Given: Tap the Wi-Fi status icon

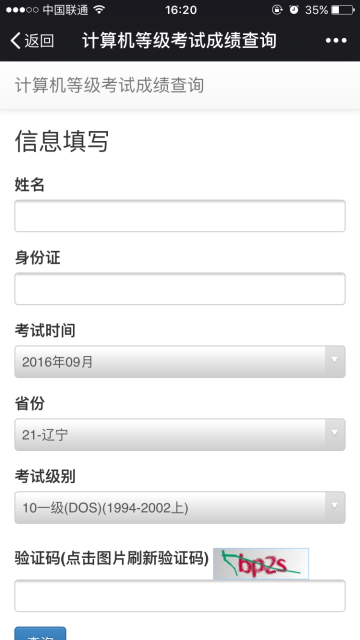Looking at the screenshot, I should 99,9.
